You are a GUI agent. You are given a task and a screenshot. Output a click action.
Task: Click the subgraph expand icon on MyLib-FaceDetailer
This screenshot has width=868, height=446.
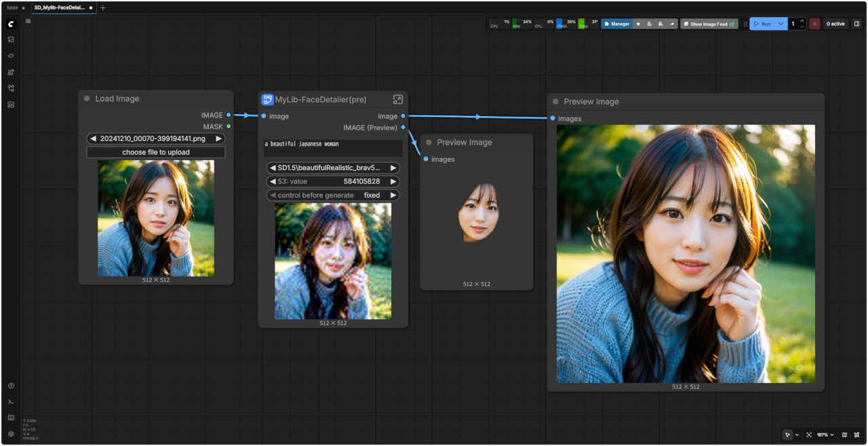(x=398, y=100)
